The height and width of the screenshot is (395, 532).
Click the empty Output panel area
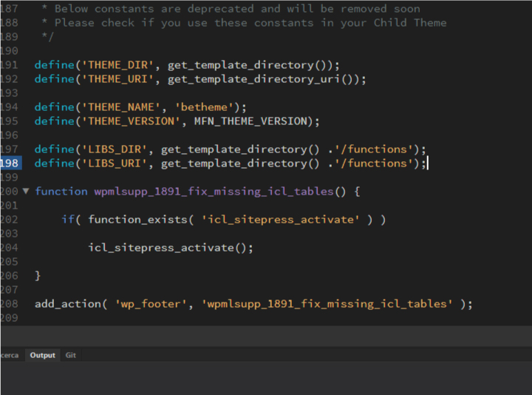tap(266, 378)
